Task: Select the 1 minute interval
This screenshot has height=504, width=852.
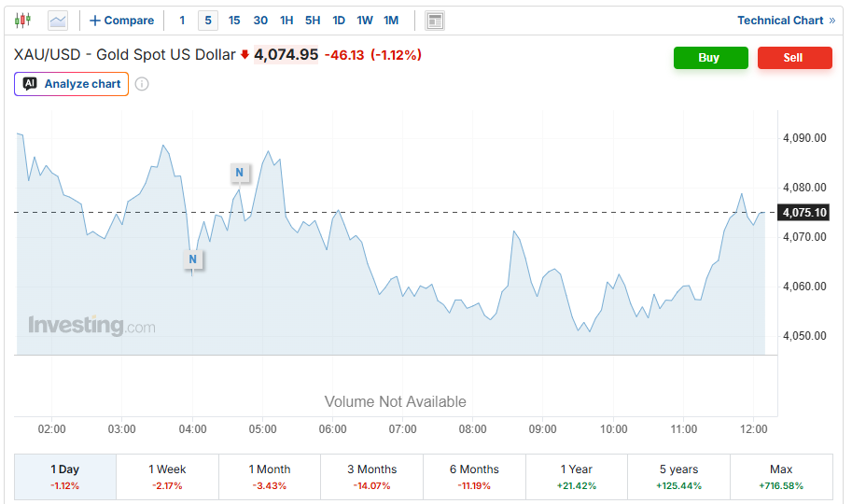Action: click(x=182, y=21)
